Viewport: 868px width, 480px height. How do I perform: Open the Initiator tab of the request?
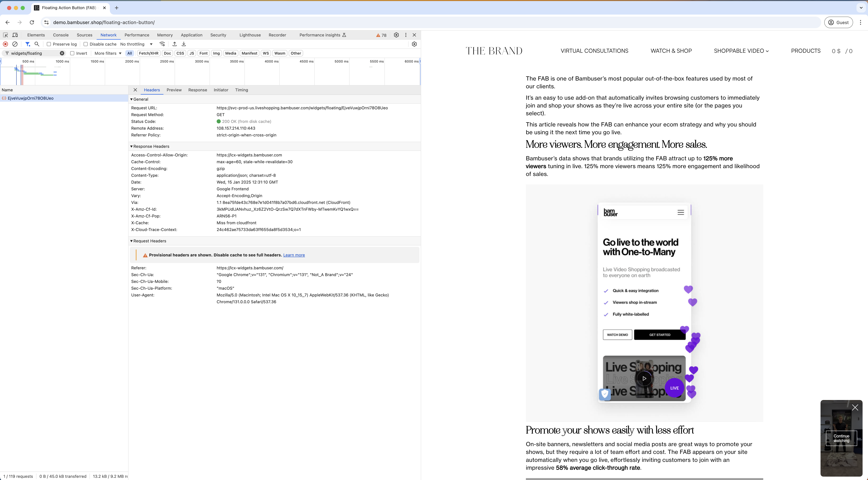(221, 90)
